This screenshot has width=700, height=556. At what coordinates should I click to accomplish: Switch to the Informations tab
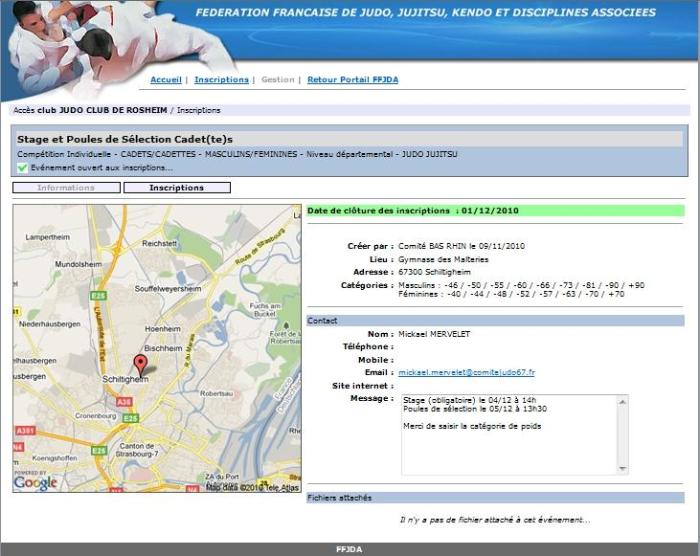pyautogui.click(x=66, y=187)
